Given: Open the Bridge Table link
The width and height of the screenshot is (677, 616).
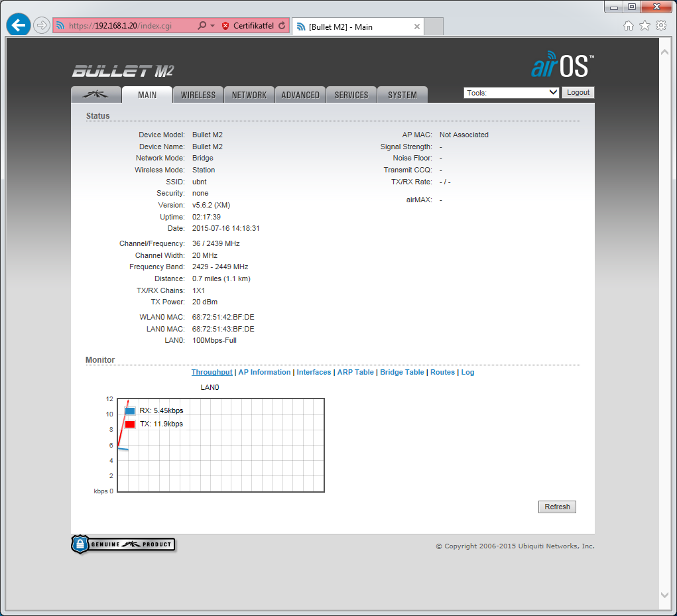Looking at the screenshot, I should (402, 372).
